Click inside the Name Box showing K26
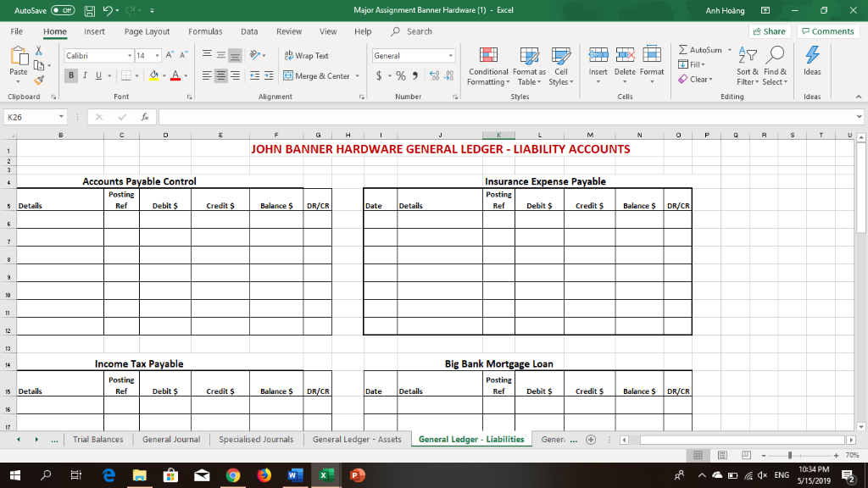868x488 pixels. click(34, 115)
